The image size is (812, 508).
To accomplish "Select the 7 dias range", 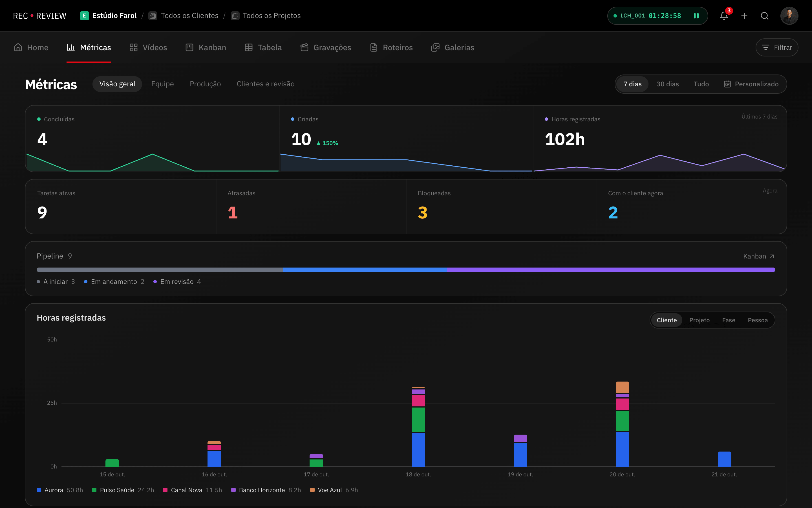I will click(632, 84).
